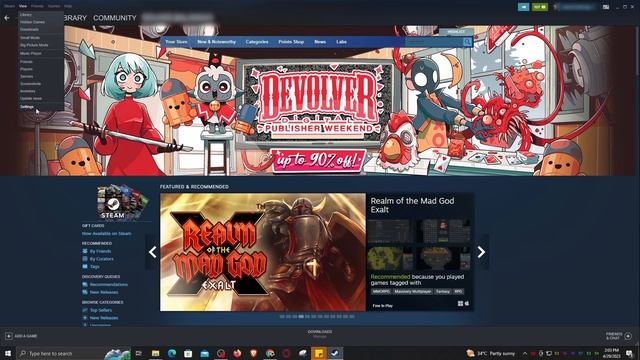Open Realm of the Mad God artwork
This screenshot has width=640, height=360.
point(263,252)
